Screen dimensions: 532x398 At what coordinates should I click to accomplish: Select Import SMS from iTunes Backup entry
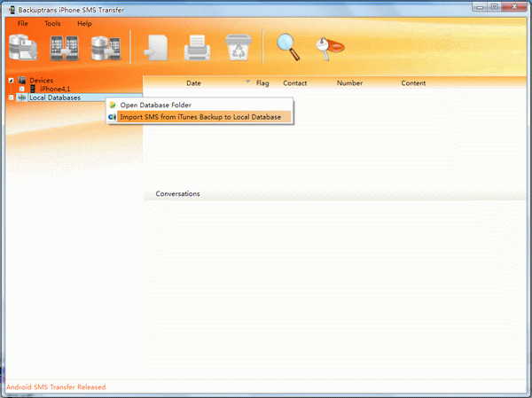tap(199, 117)
